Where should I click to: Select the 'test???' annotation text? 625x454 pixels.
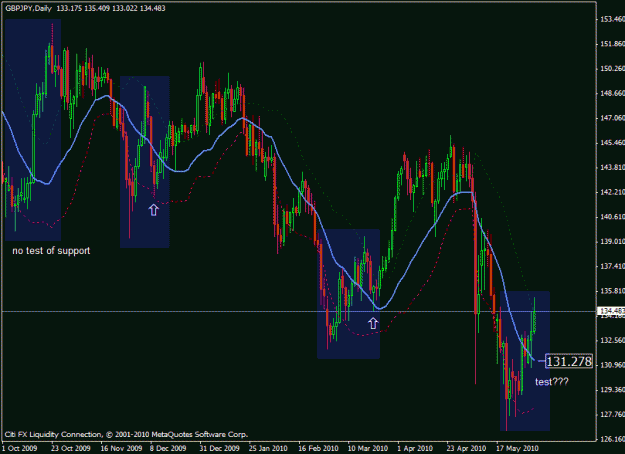(552, 382)
